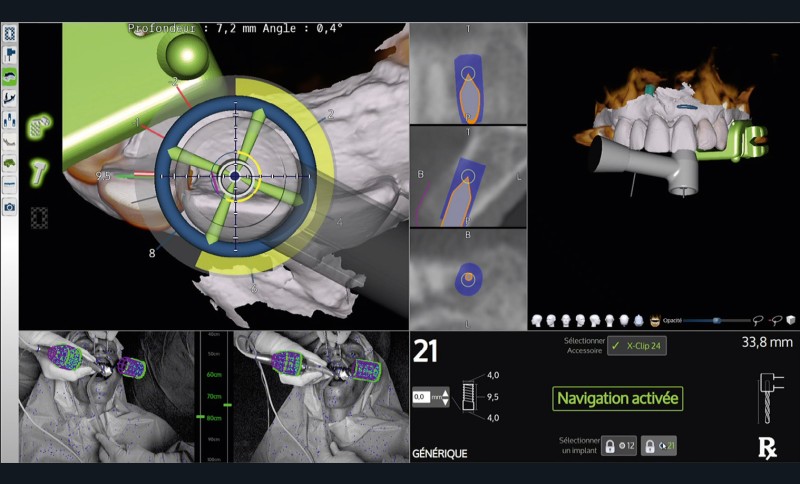Open the X-Clip 24 accessory selector

[x=637, y=346]
